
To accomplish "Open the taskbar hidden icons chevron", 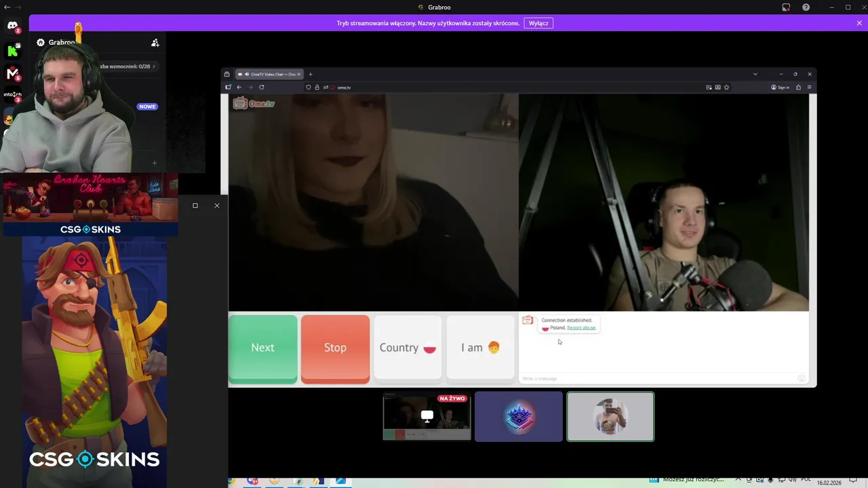I will (738, 480).
